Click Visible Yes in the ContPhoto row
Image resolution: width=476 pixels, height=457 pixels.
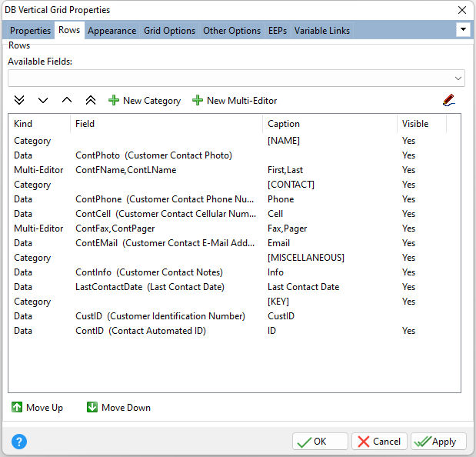pyautogui.click(x=408, y=155)
